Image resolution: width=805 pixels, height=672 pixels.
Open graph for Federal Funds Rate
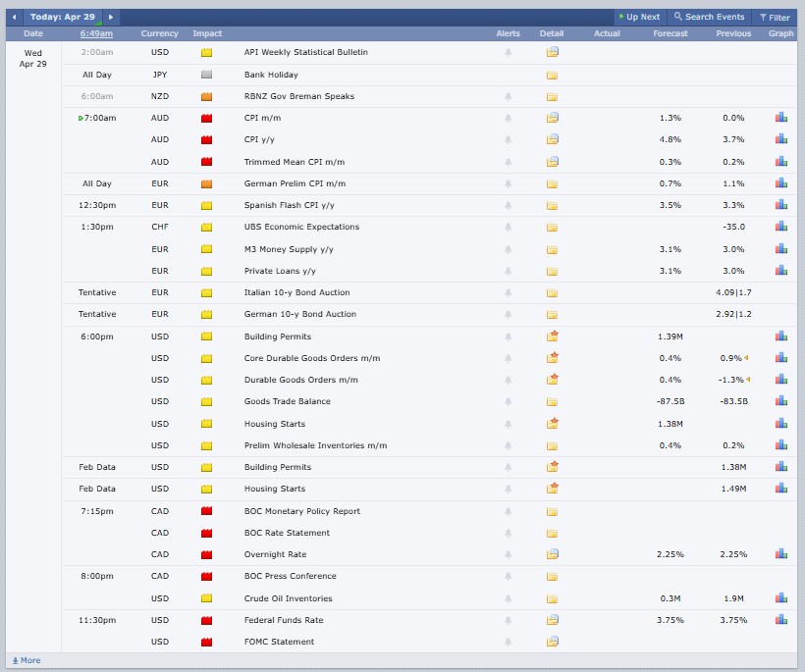780,620
